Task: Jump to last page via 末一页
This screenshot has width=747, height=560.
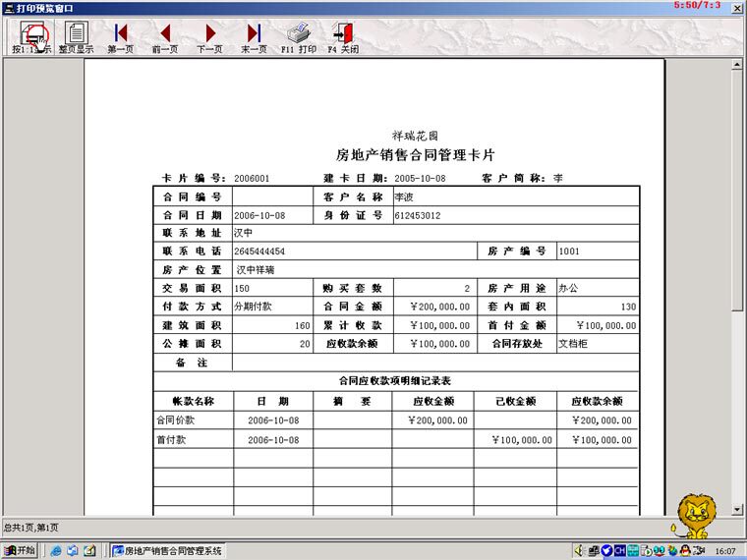Action: click(254, 37)
